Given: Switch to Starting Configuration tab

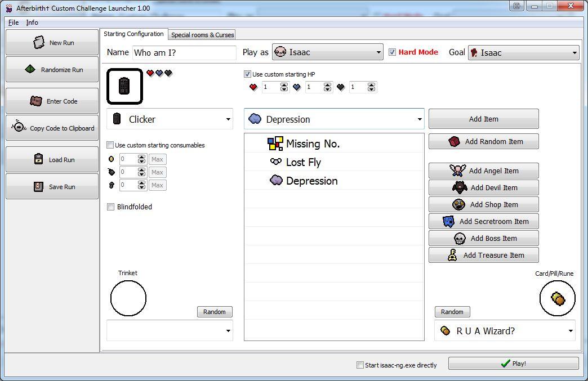Looking at the screenshot, I should coord(133,34).
